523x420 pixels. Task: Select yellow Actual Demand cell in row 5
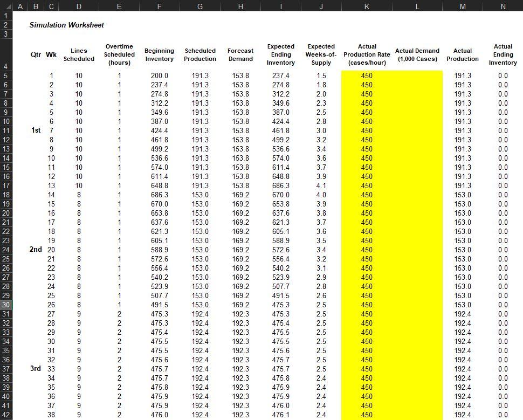(x=417, y=75)
